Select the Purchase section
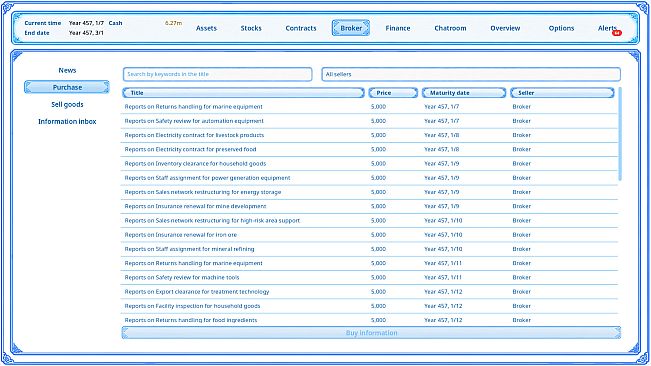This screenshot has height=366, width=651. point(67,87)
